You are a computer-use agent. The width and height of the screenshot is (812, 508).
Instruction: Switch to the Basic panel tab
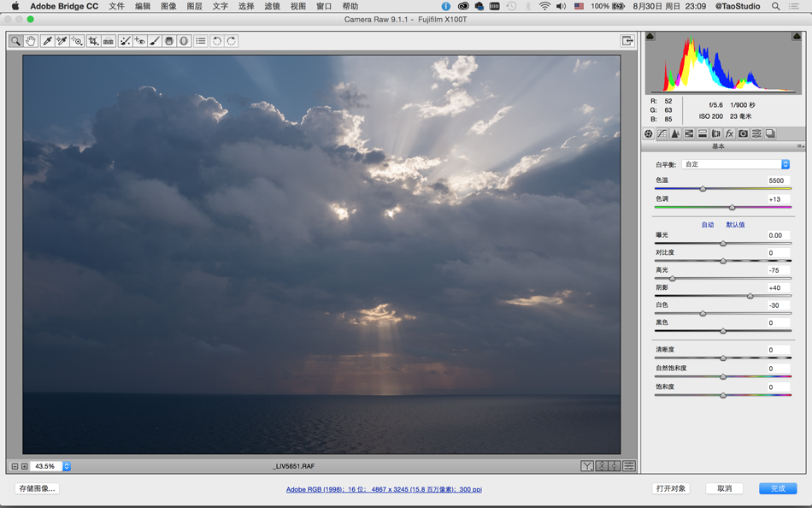click(x=649, y=133)
